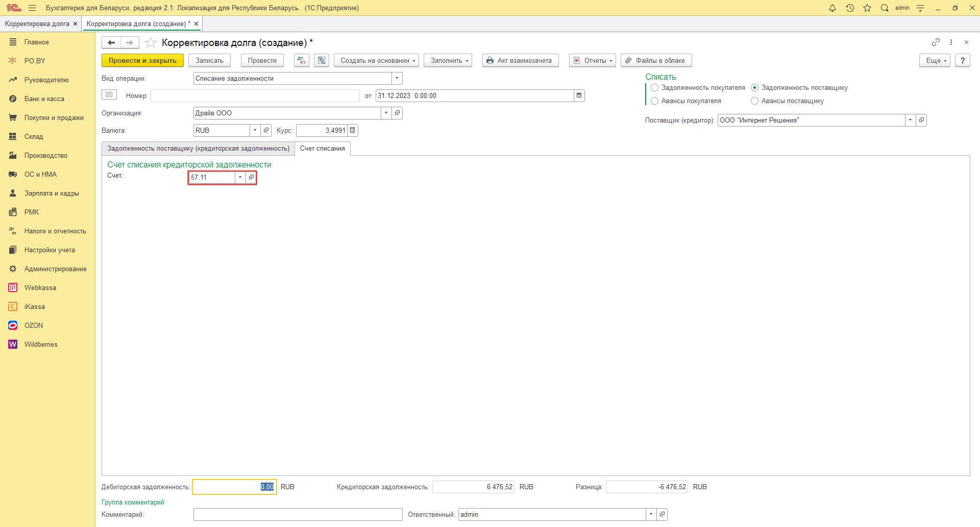The height and width of the screenshot is (527, 980).
Task: Open form options vertical dots icon
Action: point(951,42)
